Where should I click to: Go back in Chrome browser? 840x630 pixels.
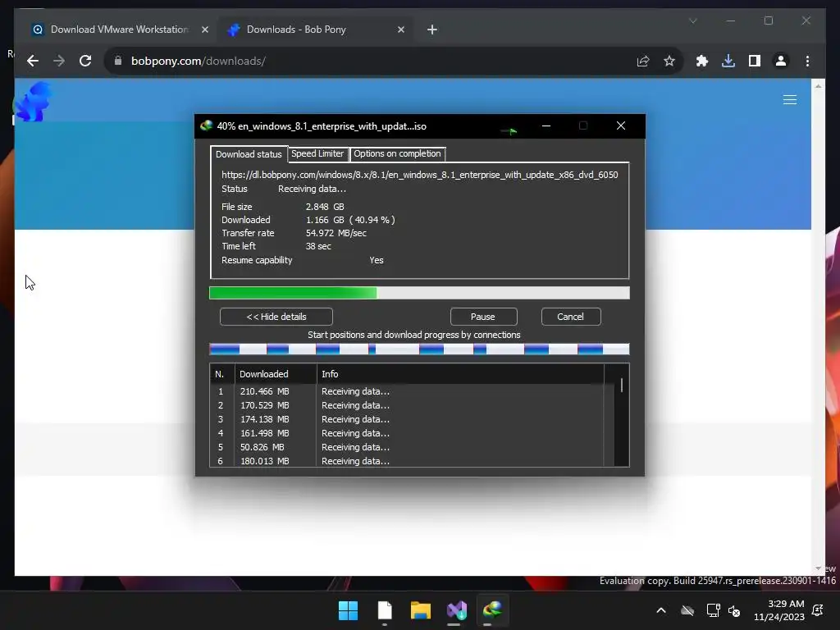pyautogui.click(x=33, y=61)
